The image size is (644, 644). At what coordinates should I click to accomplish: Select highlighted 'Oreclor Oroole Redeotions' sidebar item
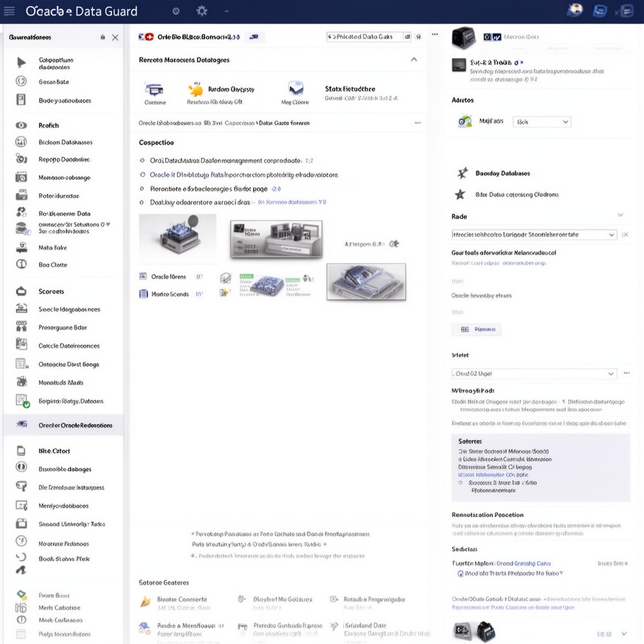click(x=64, y=425)
